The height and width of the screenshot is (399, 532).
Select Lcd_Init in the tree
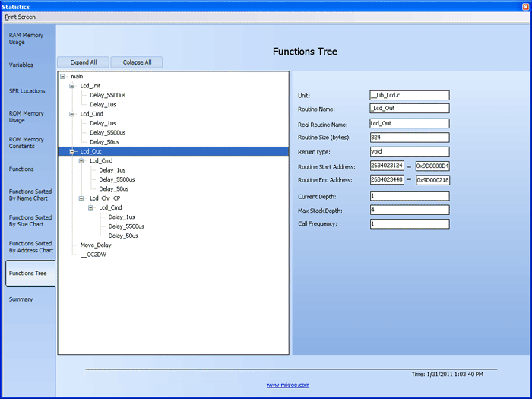90,86
